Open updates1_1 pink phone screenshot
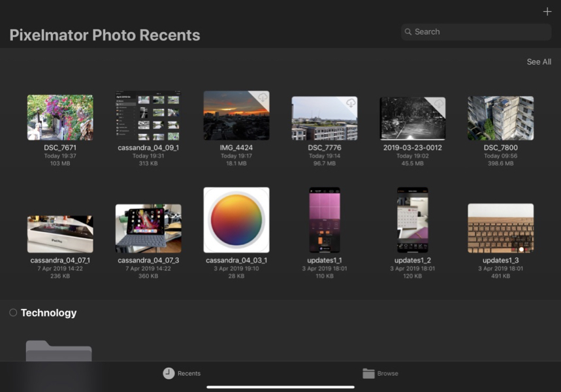The image size is (561, 392). pyautogui.click(x=325, y=220)
